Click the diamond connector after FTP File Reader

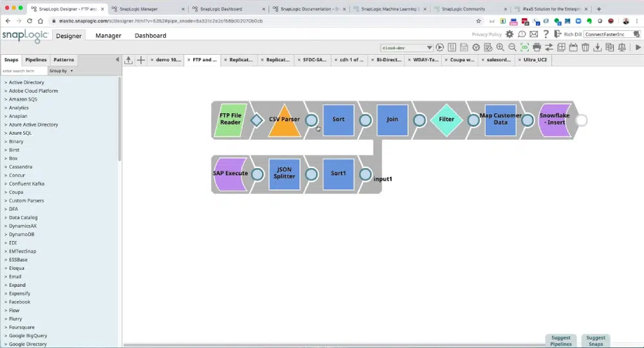click(x=257, y=121)
